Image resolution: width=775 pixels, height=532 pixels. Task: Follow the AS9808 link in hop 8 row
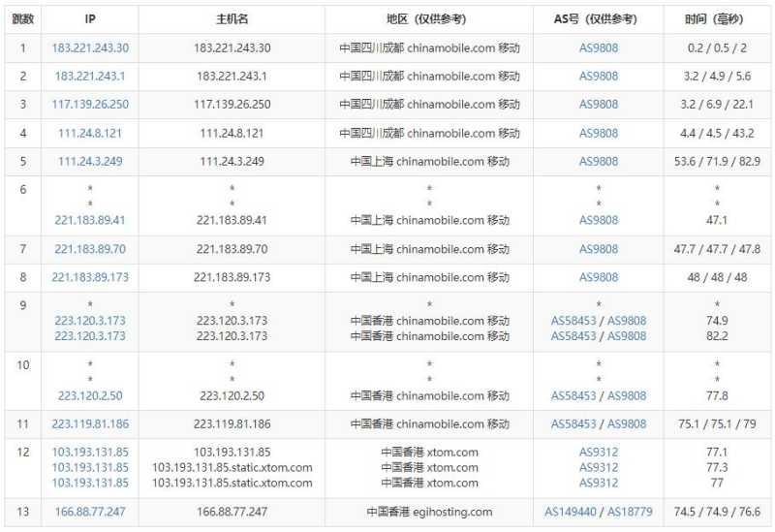[598, 277]
